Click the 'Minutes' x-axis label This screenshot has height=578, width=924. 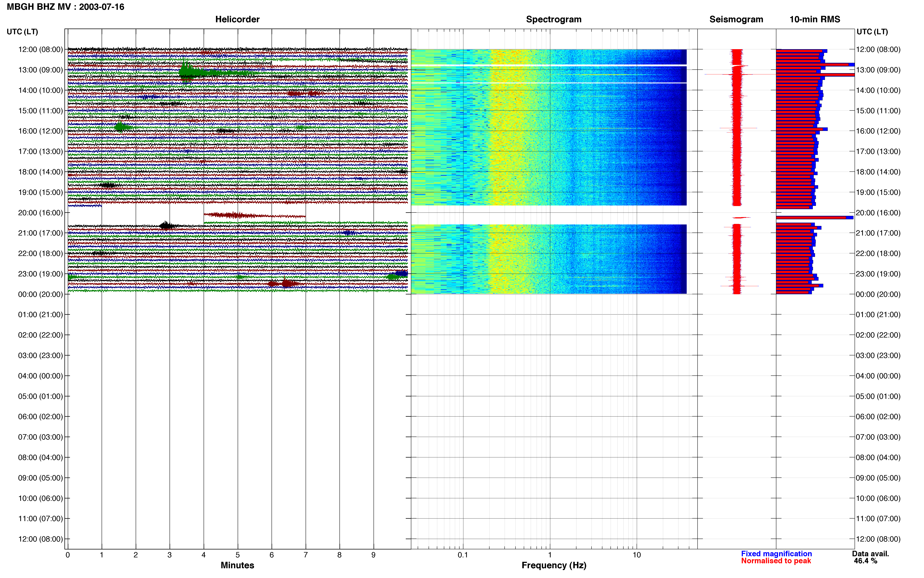click(x=237, y=565)
